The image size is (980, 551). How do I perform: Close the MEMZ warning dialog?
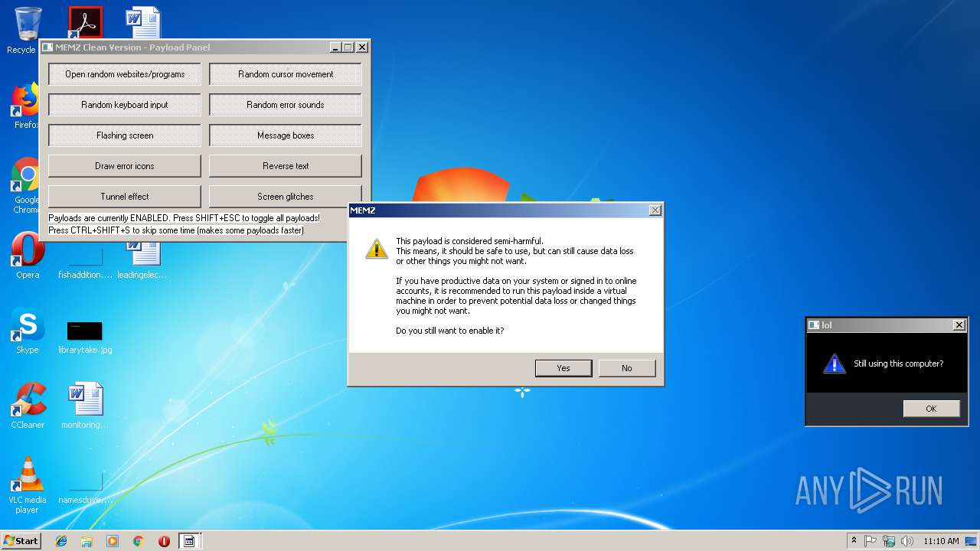[x=655, y=210]
